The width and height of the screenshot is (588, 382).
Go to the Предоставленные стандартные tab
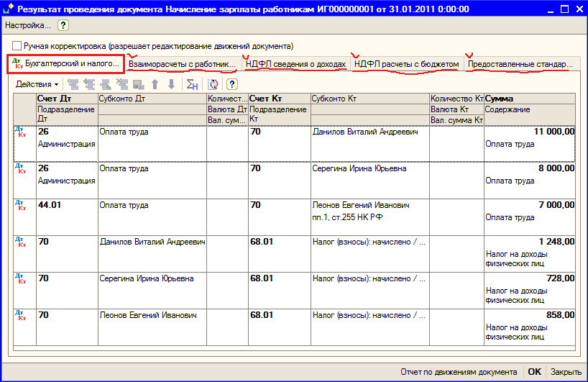[x=520, y=64]
